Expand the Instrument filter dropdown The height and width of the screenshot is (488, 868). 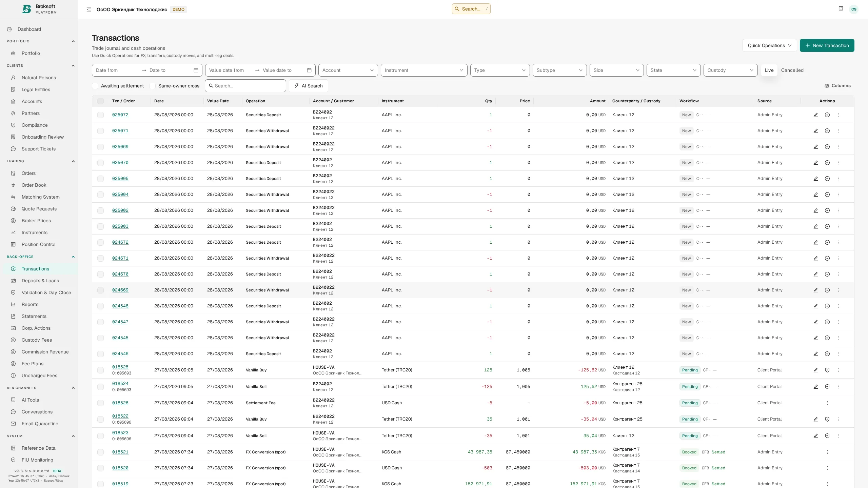[424, 70]
